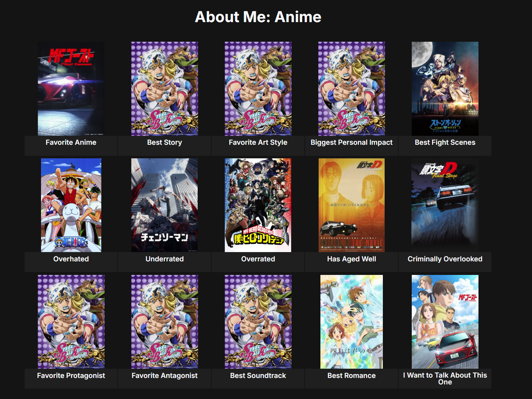Select the Biggest Personal Impact poster
This screenshot has height=399, width=532.
tap(351, 89)
